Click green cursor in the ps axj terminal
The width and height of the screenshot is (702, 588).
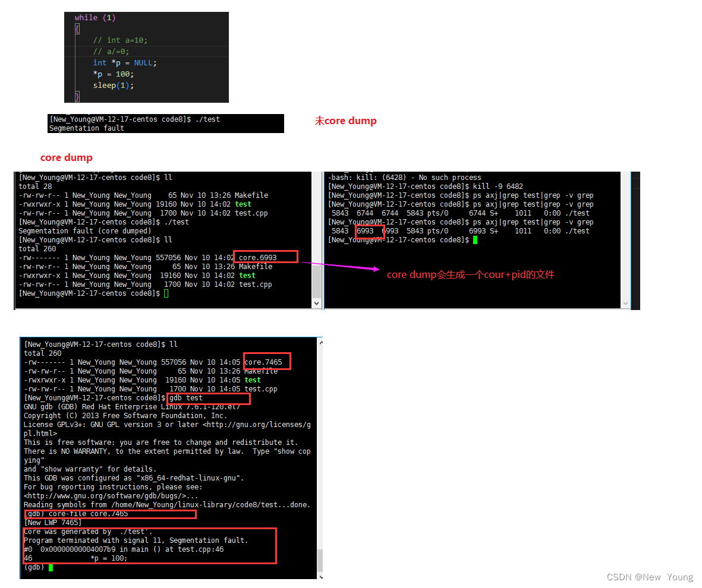pos(475,240)
